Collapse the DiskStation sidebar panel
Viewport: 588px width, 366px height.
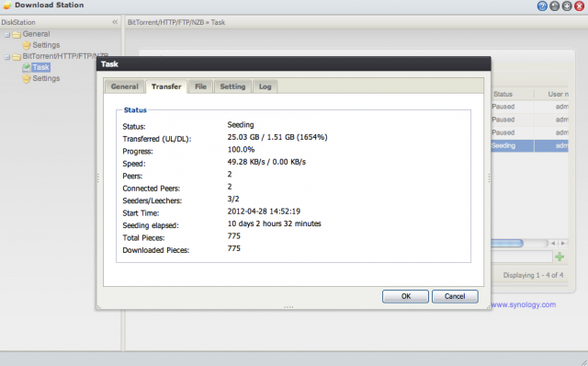coord(115,22)
